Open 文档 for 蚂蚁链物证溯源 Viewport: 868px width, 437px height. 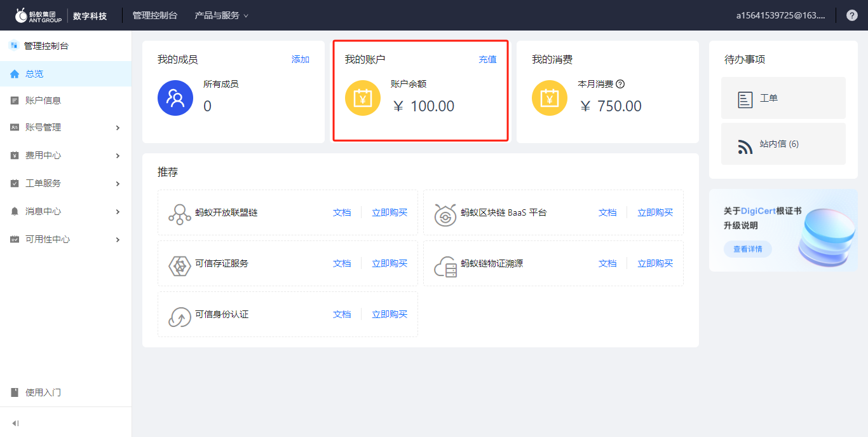607,263
